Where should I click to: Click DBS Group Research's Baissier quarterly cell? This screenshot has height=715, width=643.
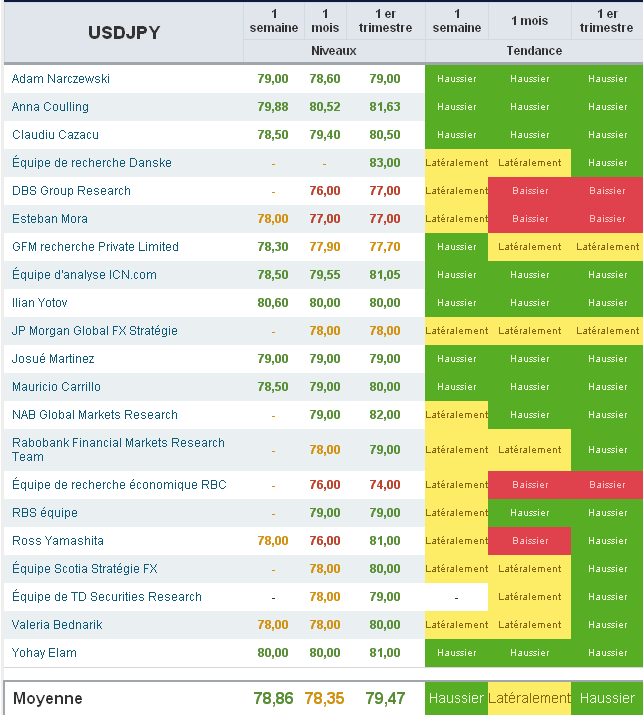pyautogui.click(x=607, y=191)
